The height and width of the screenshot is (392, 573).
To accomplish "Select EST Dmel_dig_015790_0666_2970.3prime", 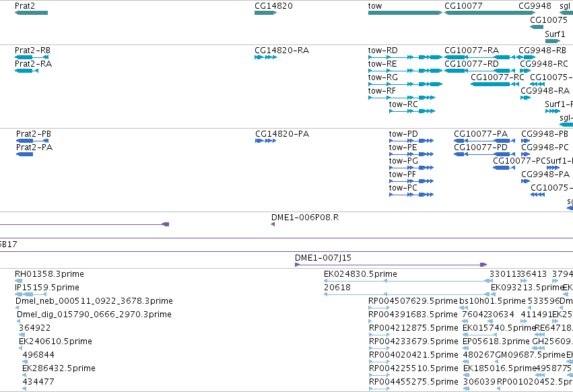I will 19,321.
